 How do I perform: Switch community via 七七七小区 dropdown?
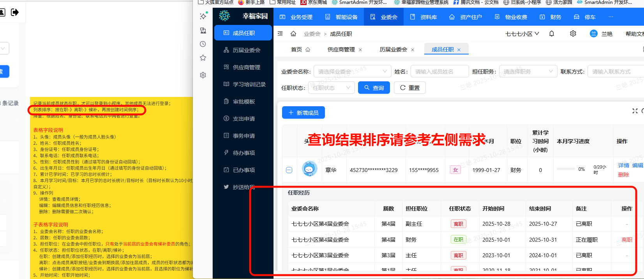[522, 34]
